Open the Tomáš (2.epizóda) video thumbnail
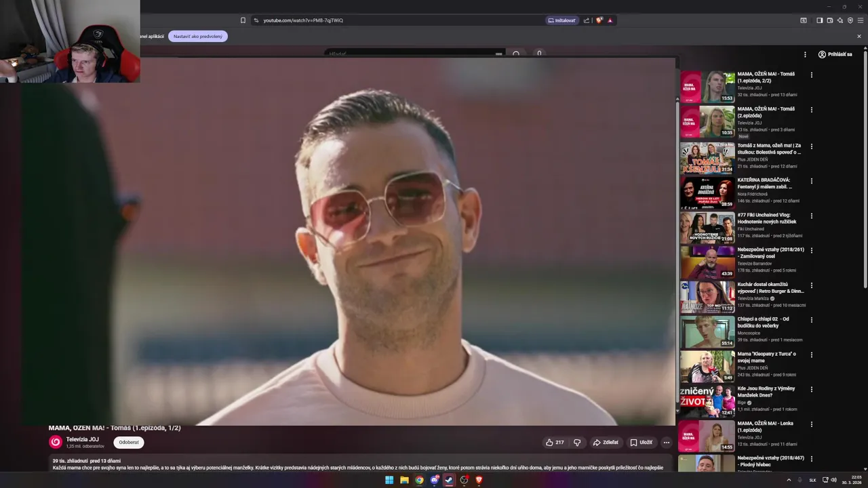This screenshot has height=488, width=868. tap(707, 121)
